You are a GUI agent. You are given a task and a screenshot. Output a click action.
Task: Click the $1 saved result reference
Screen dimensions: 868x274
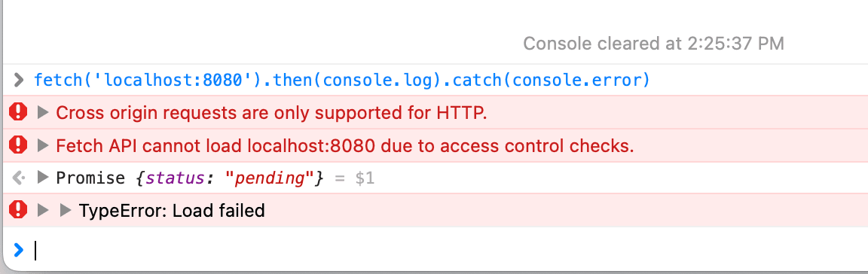[364, 178]
